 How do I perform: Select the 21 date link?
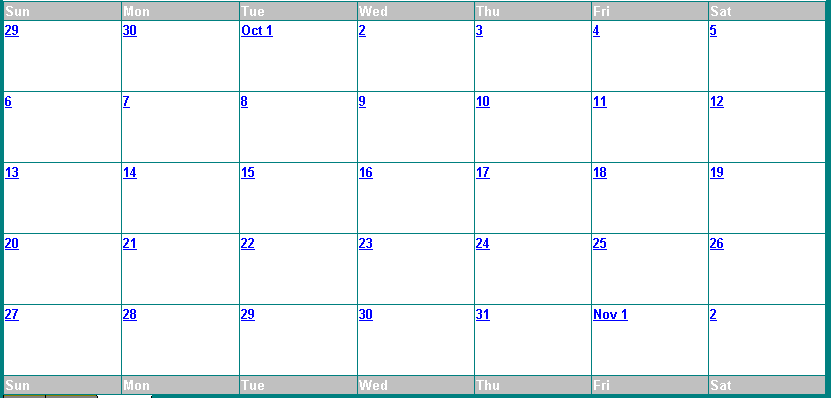click(x=129, y=244)
